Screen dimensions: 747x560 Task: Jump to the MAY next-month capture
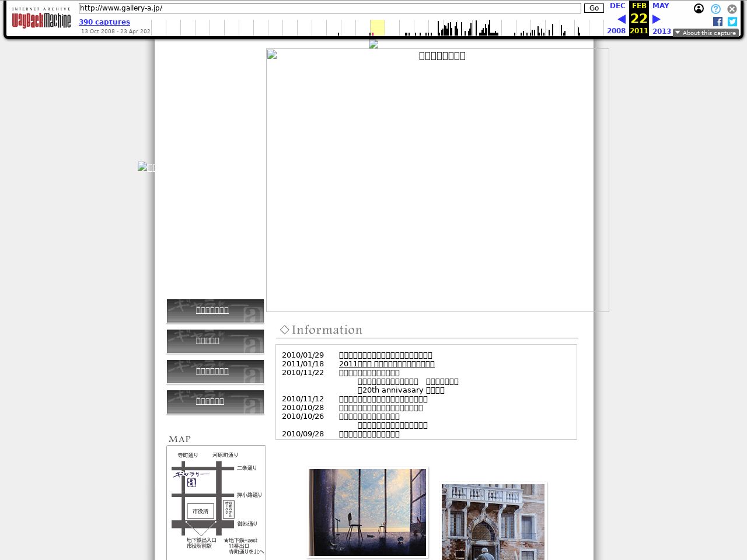[x=661, y=6]
